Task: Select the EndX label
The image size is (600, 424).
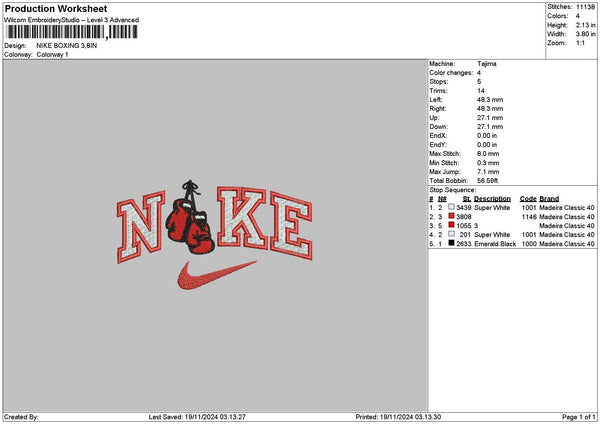Action: pyautogui.click(x=438, y=136)
